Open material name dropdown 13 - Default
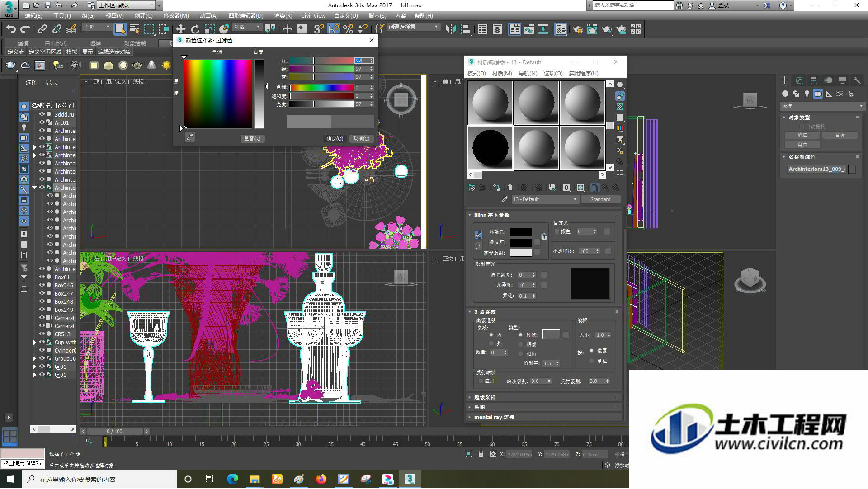This screenshot has height=489, width=868. (545, 199)
